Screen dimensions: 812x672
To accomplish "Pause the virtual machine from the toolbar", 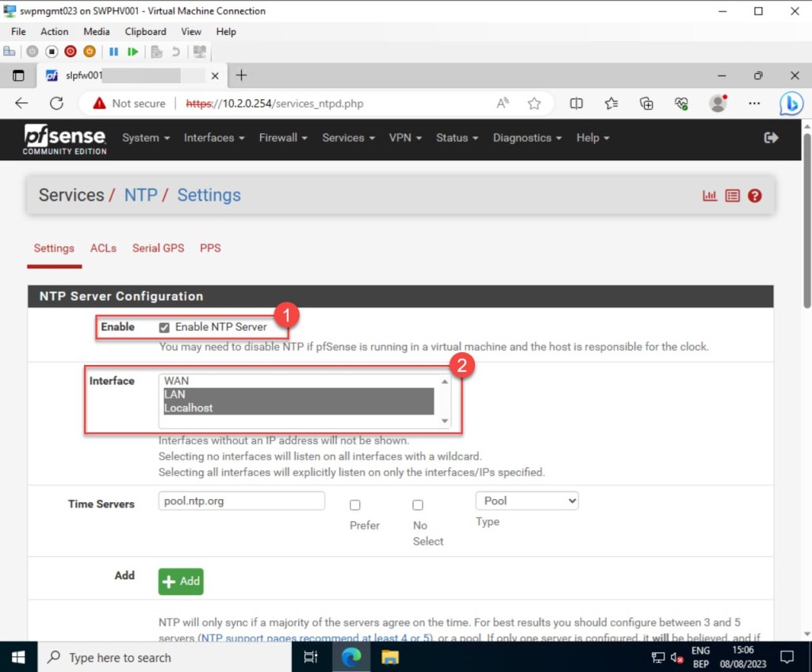I will [113, 52].
